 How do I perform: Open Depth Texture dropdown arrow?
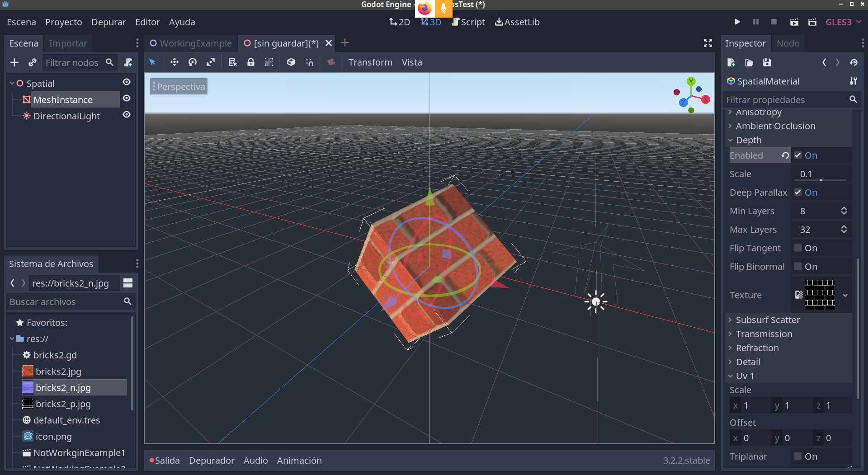pyautogui.click(x=845, y=295)
